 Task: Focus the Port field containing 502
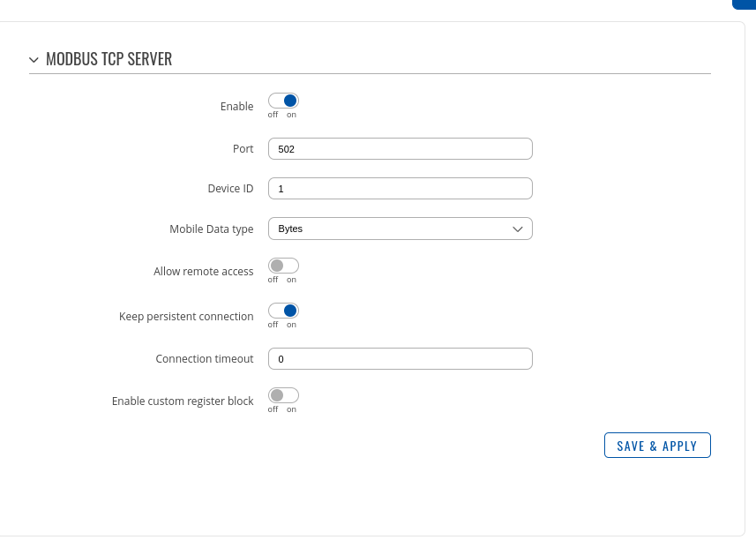point(400,148)
